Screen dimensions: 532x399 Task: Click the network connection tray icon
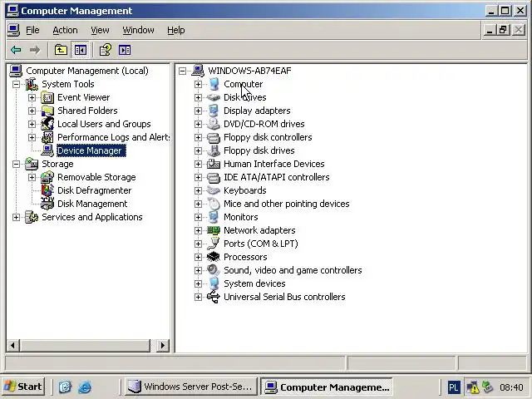coord(488,387)
